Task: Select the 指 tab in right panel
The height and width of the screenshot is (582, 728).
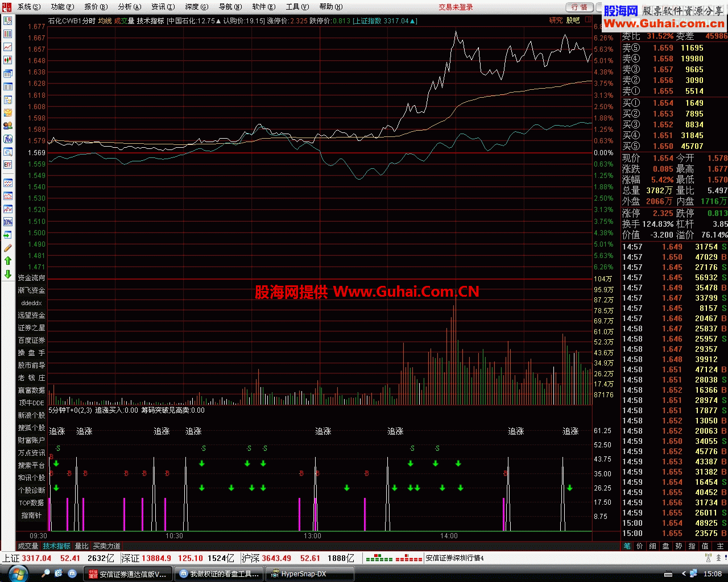Action: coord(692,546)
